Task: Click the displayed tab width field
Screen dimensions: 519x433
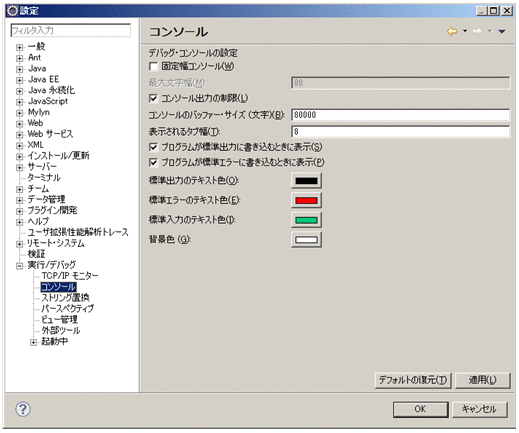Action: [400, 132]
